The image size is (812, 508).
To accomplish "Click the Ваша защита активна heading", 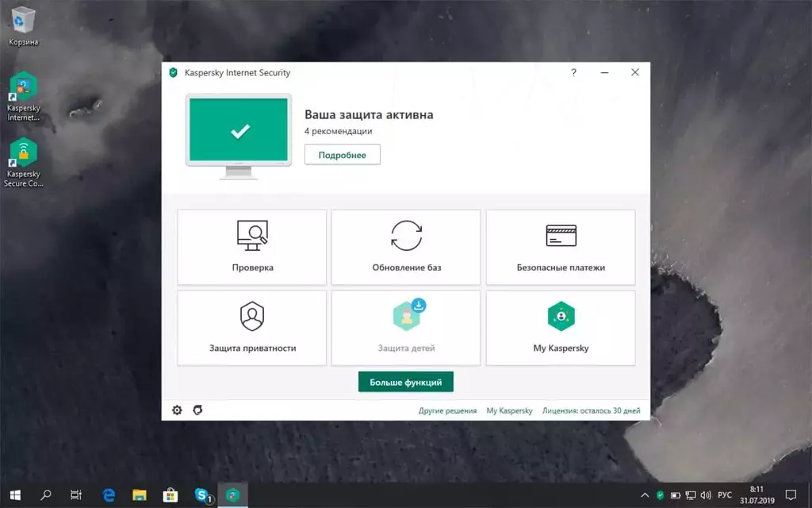I will point(369,114).
